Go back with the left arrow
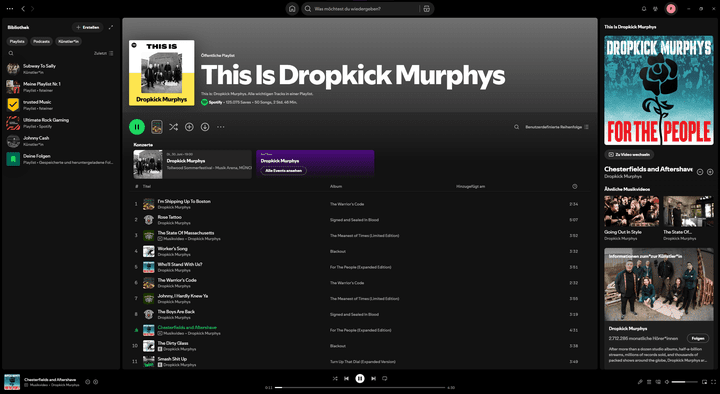 click(23, 9)
